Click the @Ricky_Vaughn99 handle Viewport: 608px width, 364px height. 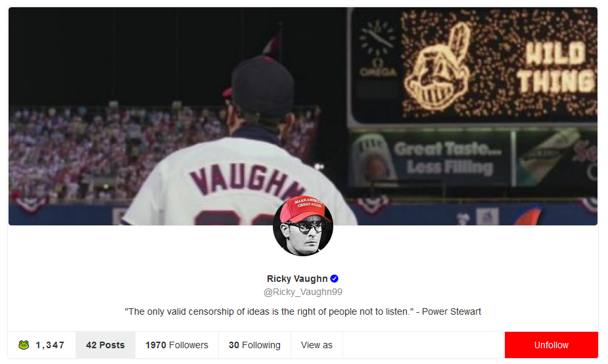click(x=303, y=292)
